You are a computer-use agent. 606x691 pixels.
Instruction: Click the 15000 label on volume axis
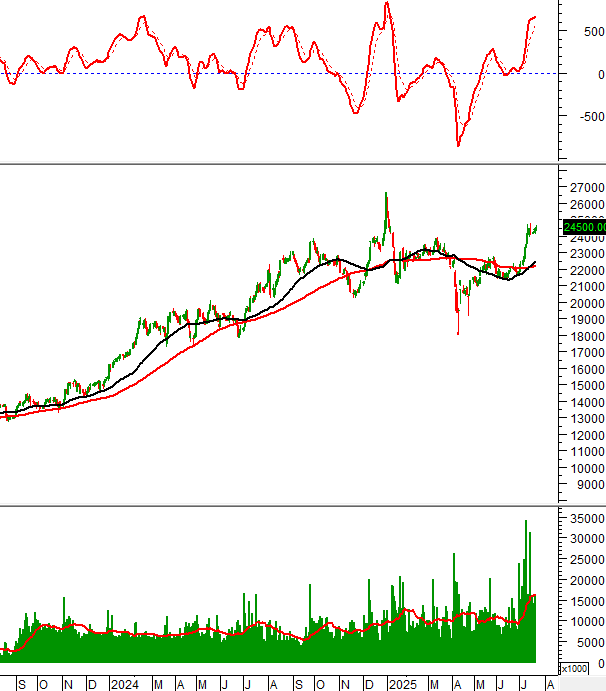(587, 602)
